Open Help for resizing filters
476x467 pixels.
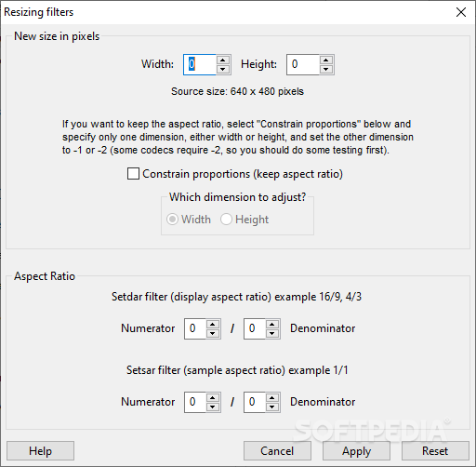[40, 451]
